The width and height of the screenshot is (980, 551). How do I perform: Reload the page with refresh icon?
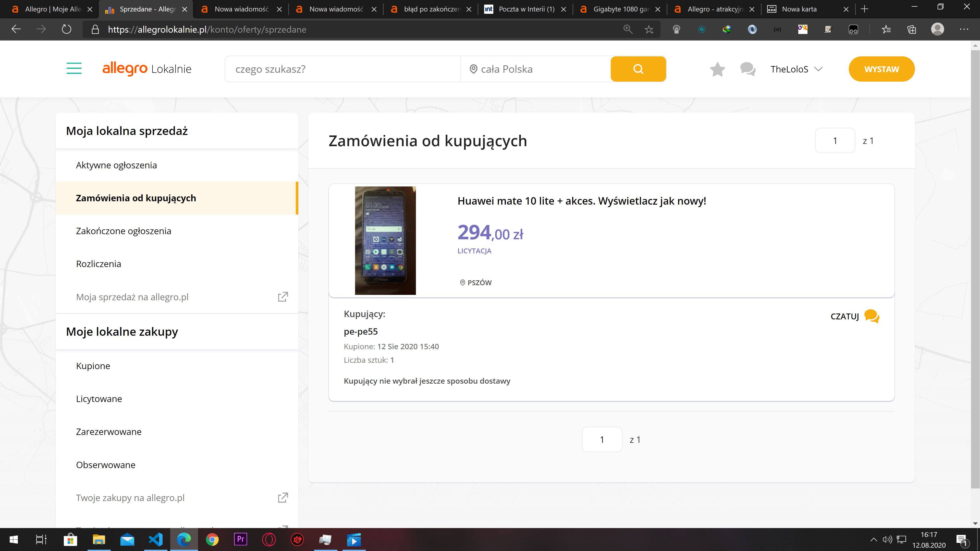pyautogui.click(x=67, y=29)
